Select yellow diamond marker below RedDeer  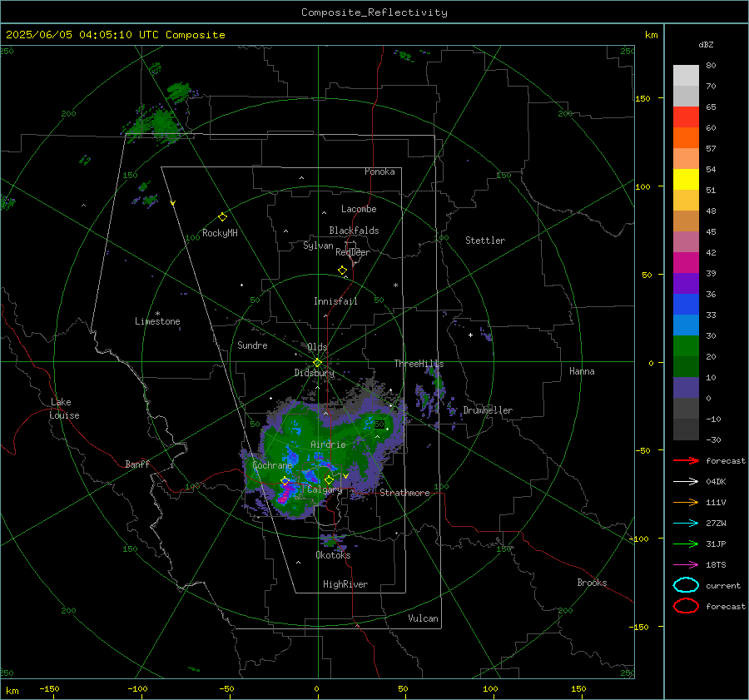coord(342,271)
